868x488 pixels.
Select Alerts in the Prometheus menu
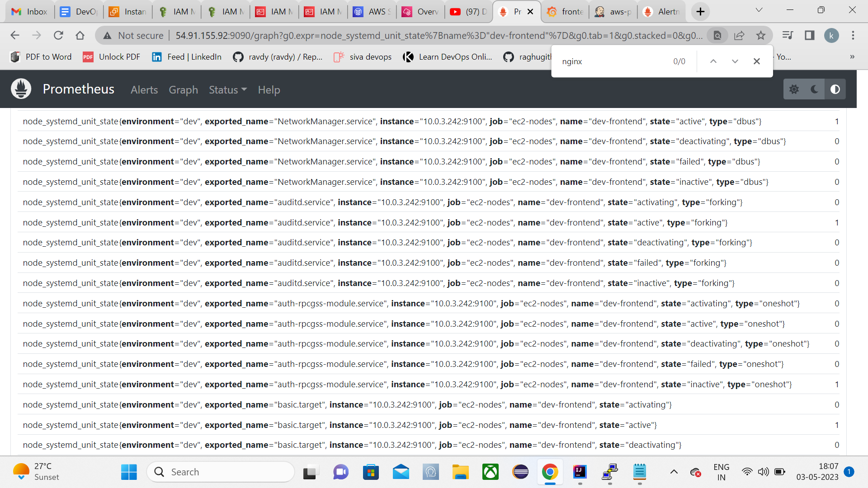pyautogui.click(x=144, y=90)
